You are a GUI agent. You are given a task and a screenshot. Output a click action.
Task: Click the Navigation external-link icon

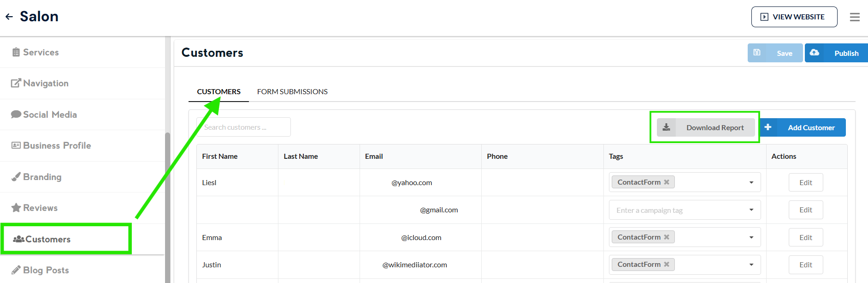coord(16,83)
